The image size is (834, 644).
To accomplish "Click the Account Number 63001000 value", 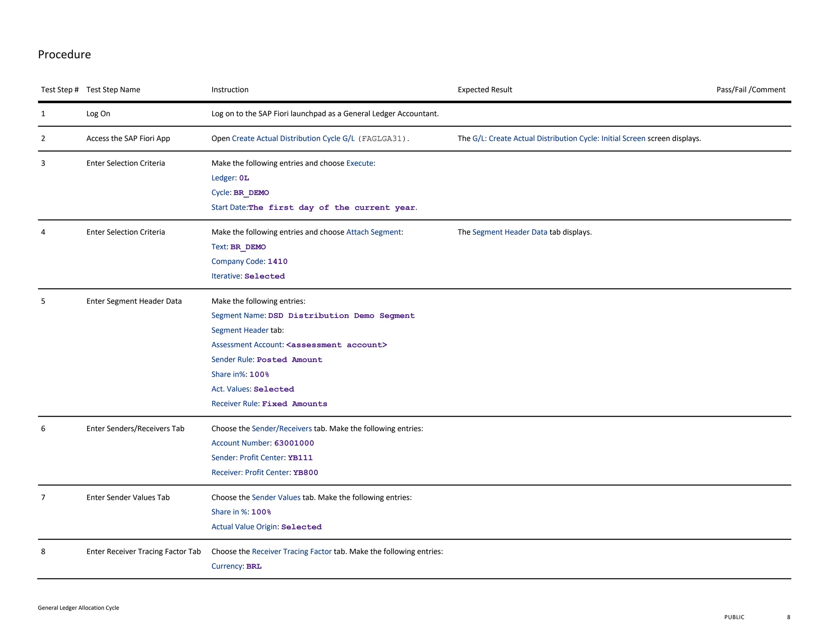I will (294, 443).
